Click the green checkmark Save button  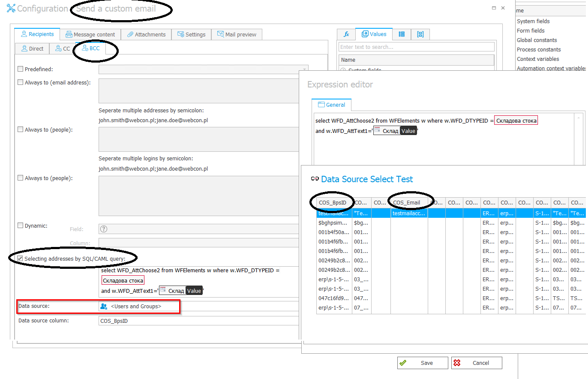(422, 363)
